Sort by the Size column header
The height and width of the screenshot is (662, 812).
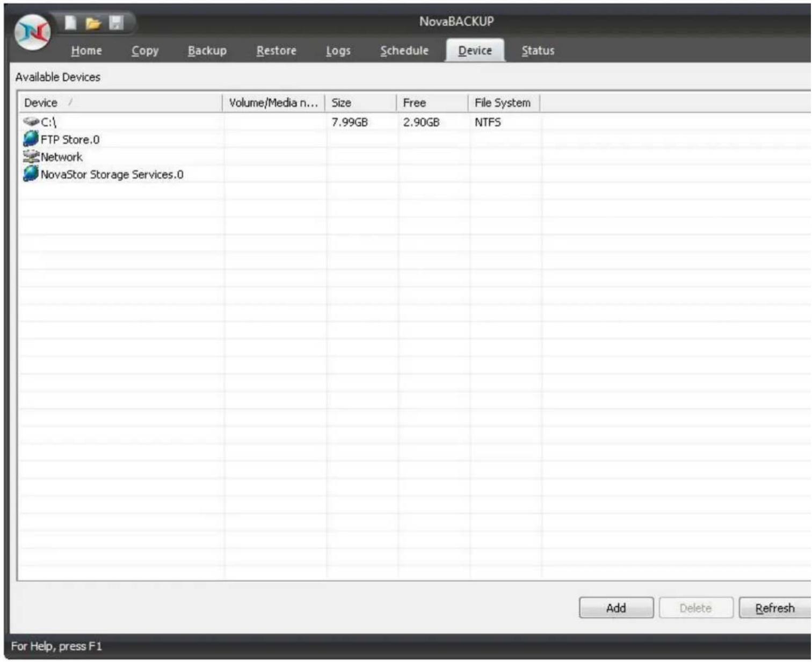360,103
